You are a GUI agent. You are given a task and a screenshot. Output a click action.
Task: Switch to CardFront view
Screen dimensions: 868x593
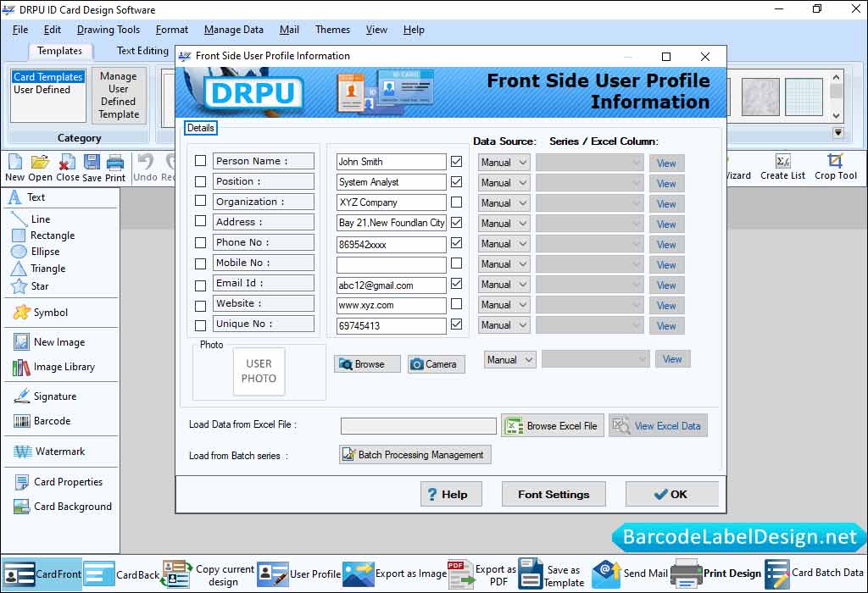point(42,574)
